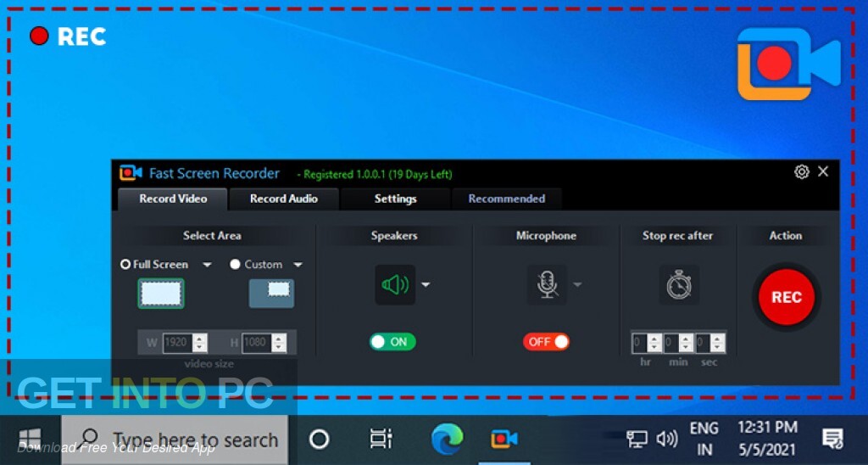Adjust the width stepper arrows

pos(200,343)
